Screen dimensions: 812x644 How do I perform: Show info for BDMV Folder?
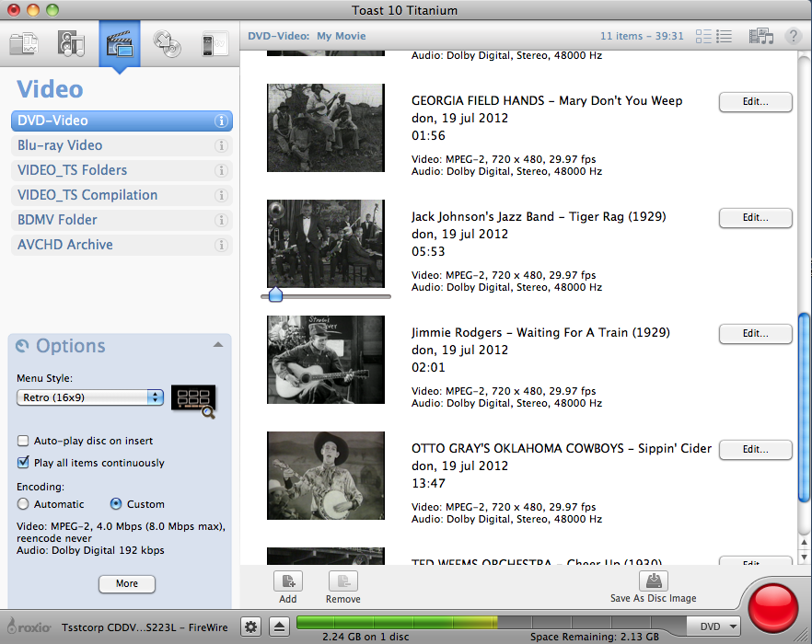pos(221,220)
